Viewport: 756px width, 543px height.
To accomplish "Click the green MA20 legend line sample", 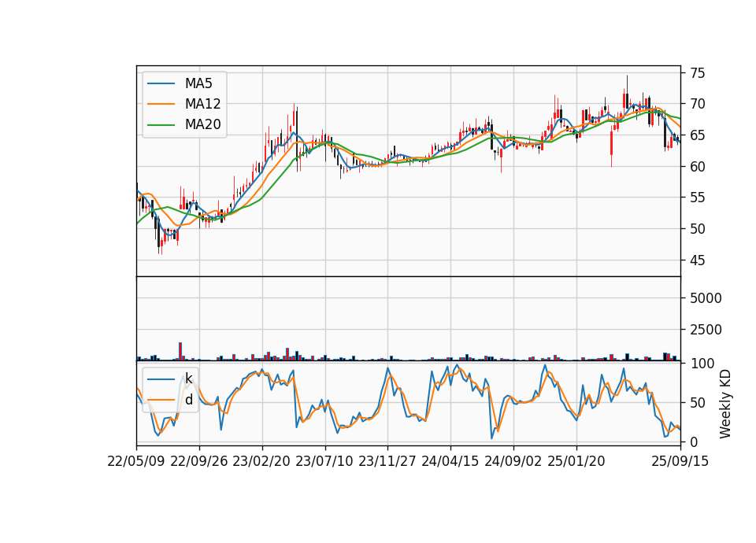I will 161,124.
